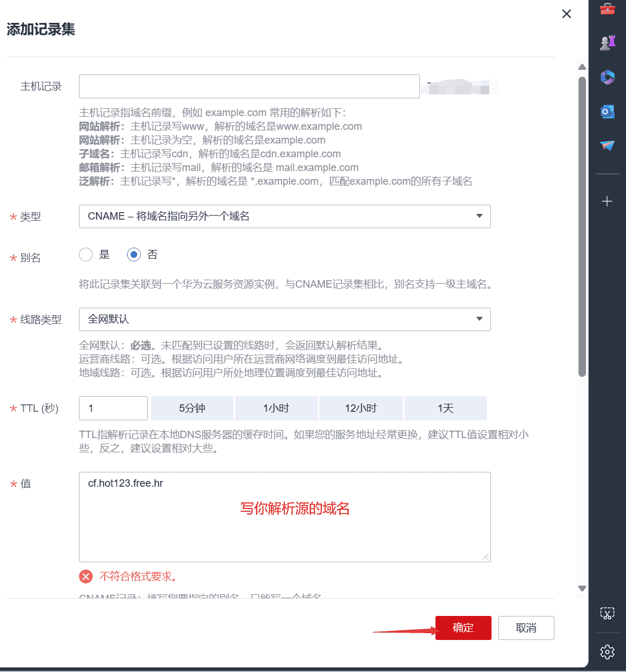Set TTL to 5分钟
This screenshot has width=626, height=672.
tap(192, 408)
